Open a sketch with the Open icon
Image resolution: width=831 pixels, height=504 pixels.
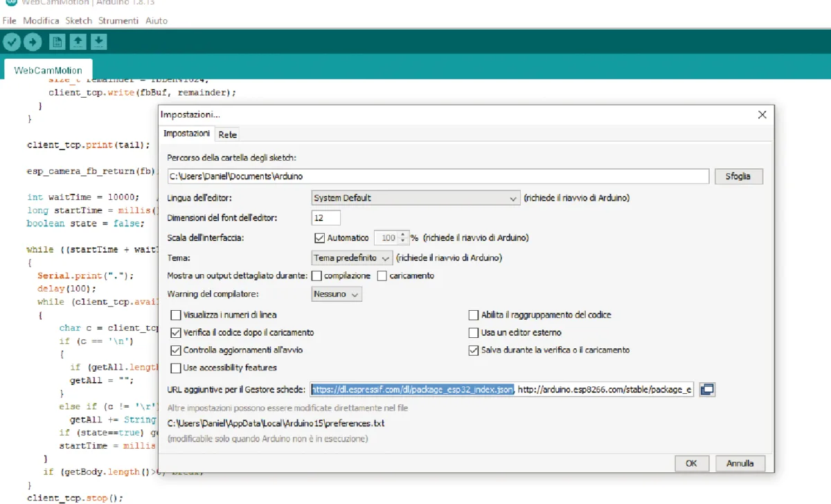(78, 43)
